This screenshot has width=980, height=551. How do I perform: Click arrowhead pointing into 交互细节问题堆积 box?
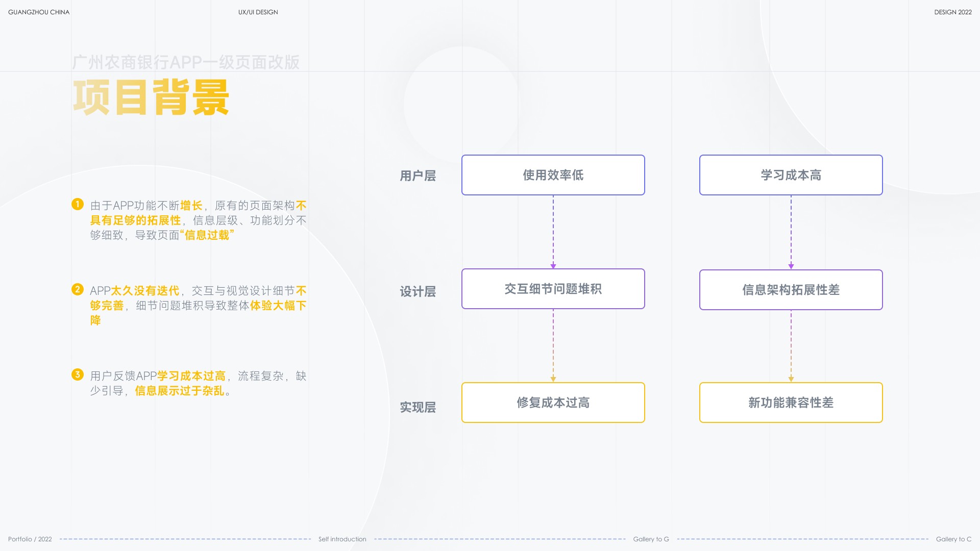click(x=553, y=266)
